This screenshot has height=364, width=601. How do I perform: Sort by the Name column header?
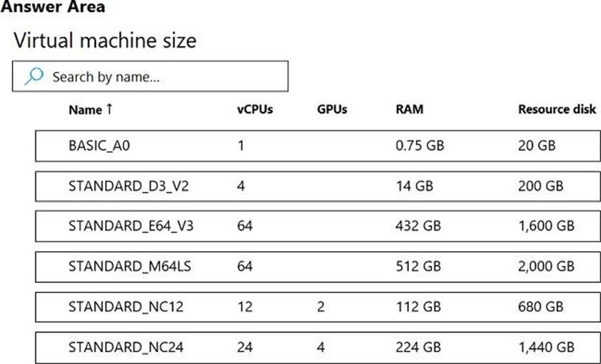pos(85,110)
